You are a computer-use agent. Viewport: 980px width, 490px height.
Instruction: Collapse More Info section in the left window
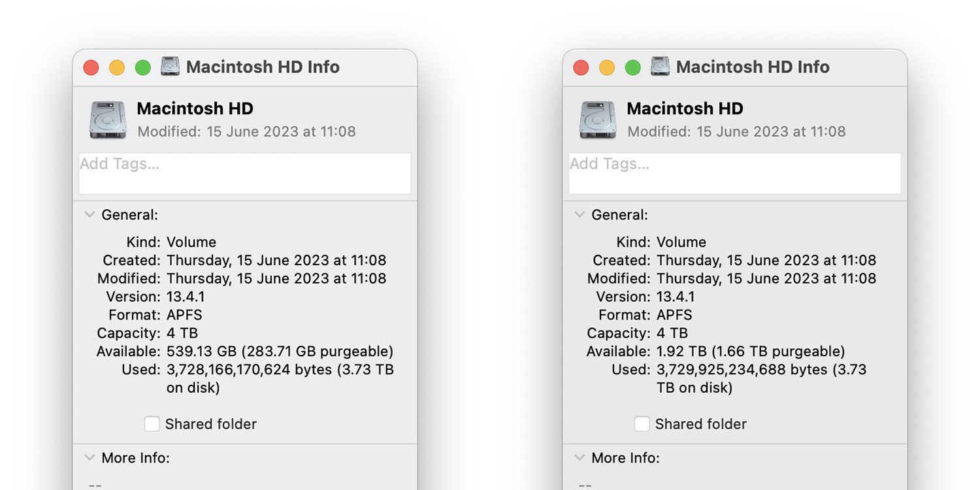(90, 458)
